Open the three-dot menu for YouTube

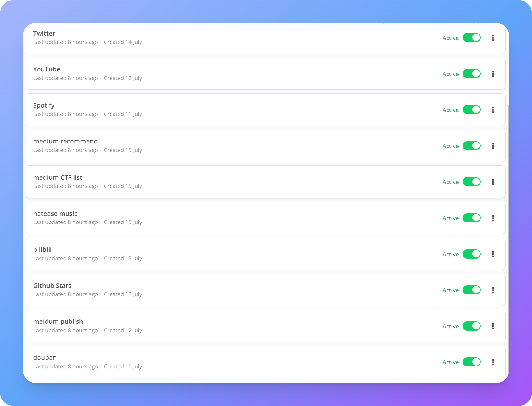click(x=493, y=74)
